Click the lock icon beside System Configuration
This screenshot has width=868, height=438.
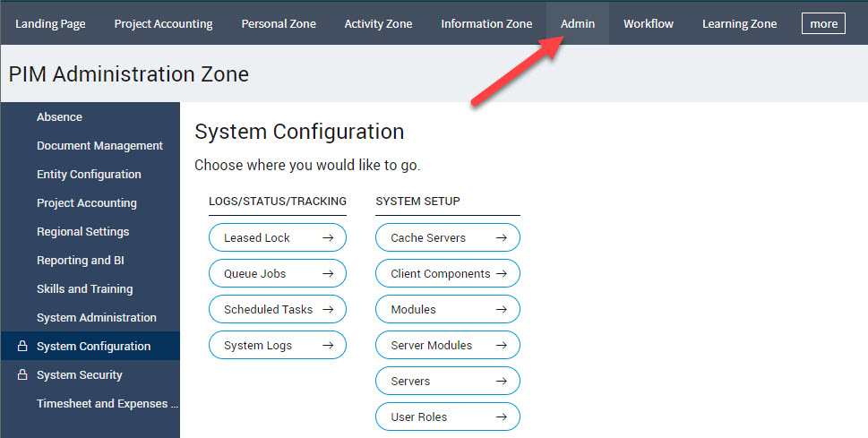pyautogui.click(x=22, y=346)
